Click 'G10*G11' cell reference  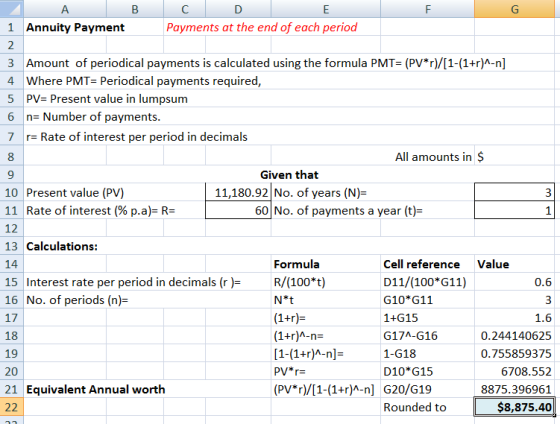tap(408, 300)
